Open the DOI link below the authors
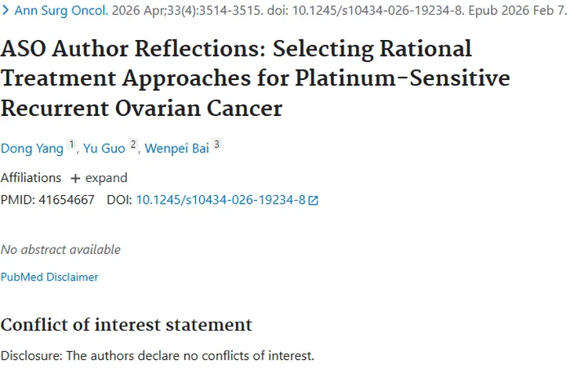Image resolution: width=588 pixels, height=392 pixels. tap(220, 200)
